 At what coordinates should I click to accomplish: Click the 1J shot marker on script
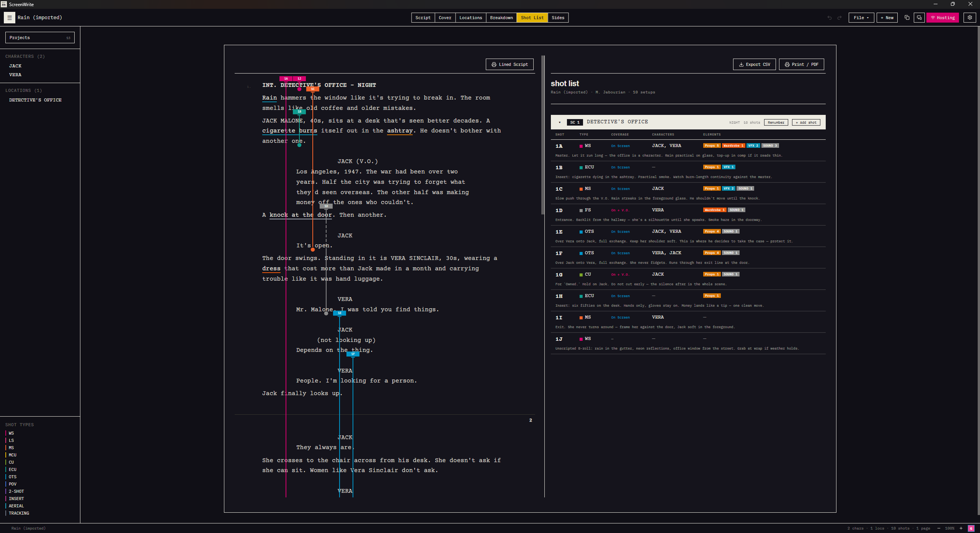[x=299, y=78]
